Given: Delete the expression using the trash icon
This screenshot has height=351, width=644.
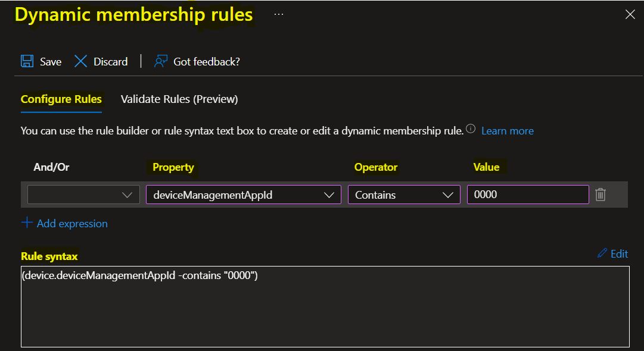Looking at the screenshot, I should [x=602, y=195].
